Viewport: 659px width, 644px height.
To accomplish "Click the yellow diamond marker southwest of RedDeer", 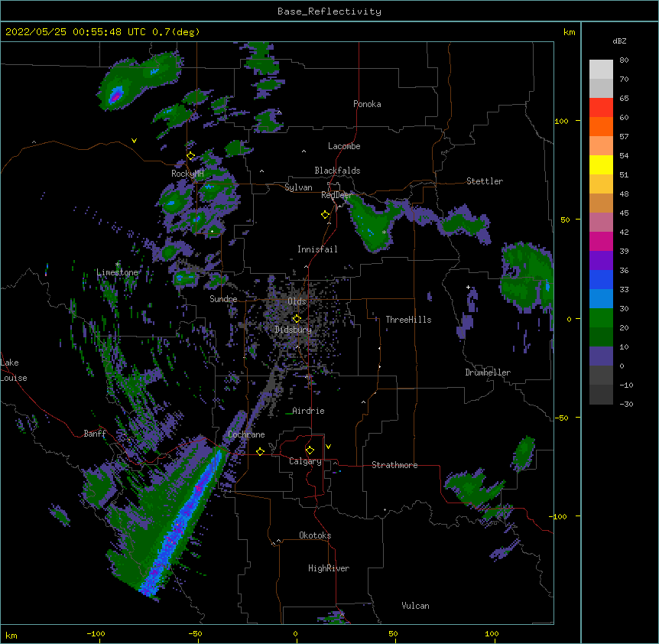I will [326, 215].
